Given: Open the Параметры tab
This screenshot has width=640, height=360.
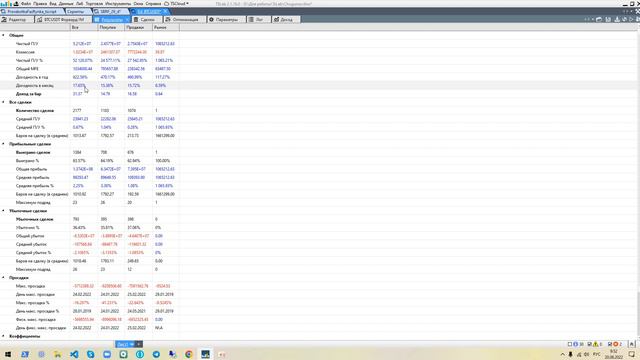Looking at the screenshot, I should [x=226, y=20].
